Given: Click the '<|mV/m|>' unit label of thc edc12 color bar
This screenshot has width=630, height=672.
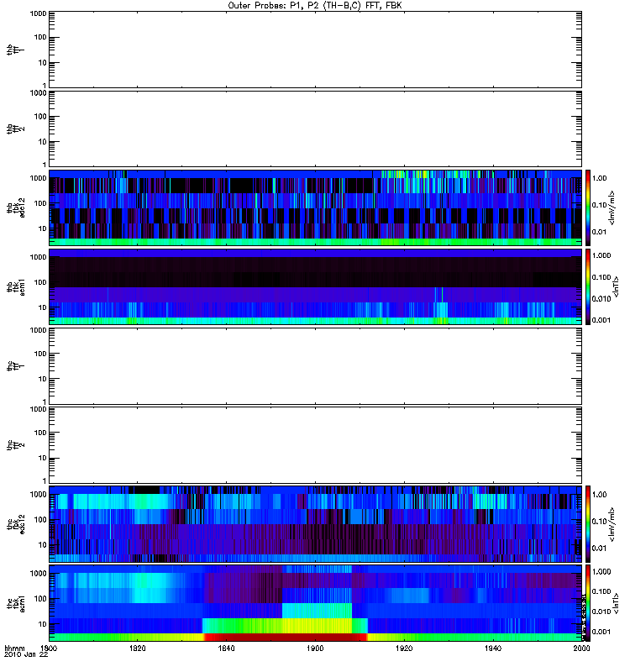Looking at the screenshot, I should click(612, 524).
